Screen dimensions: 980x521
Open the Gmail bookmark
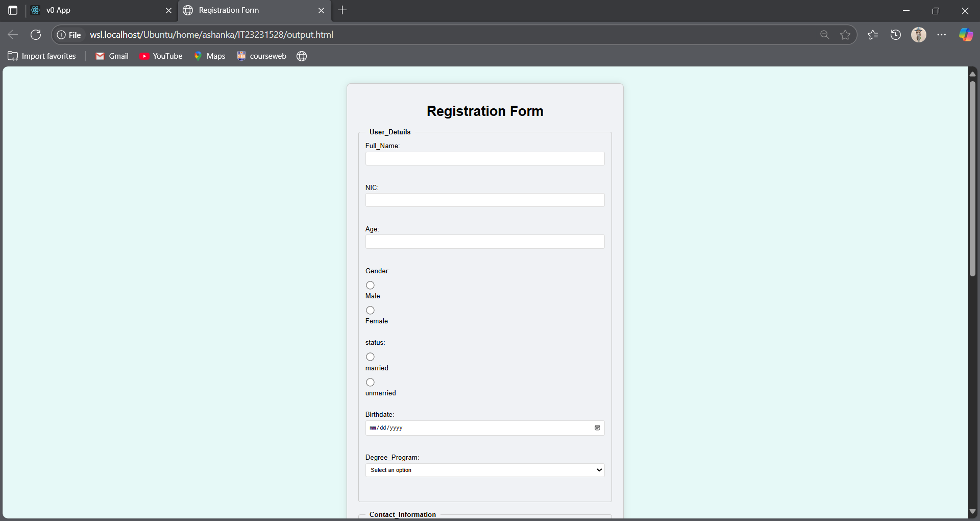click(112, 56)
